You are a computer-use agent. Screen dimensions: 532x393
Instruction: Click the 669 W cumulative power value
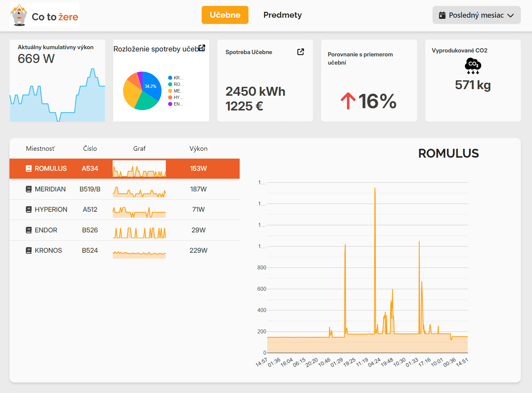tap(36, 59)
